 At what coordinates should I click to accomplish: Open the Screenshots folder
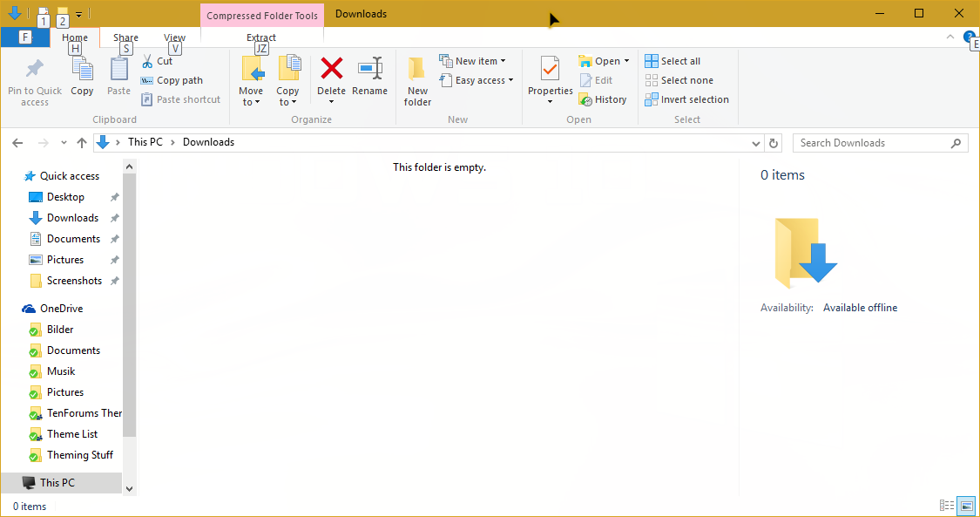coord(74,281)
